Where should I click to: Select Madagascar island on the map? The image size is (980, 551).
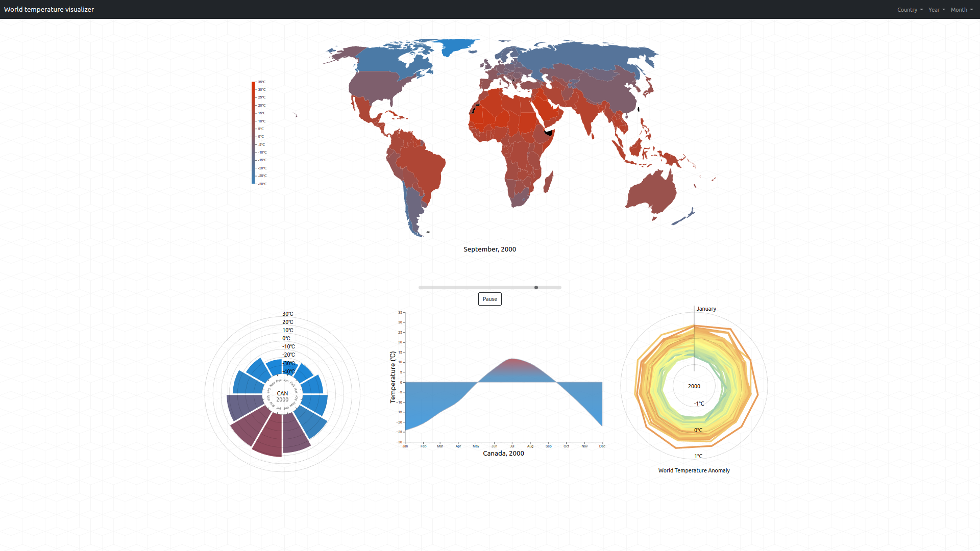tap(548, 182)
